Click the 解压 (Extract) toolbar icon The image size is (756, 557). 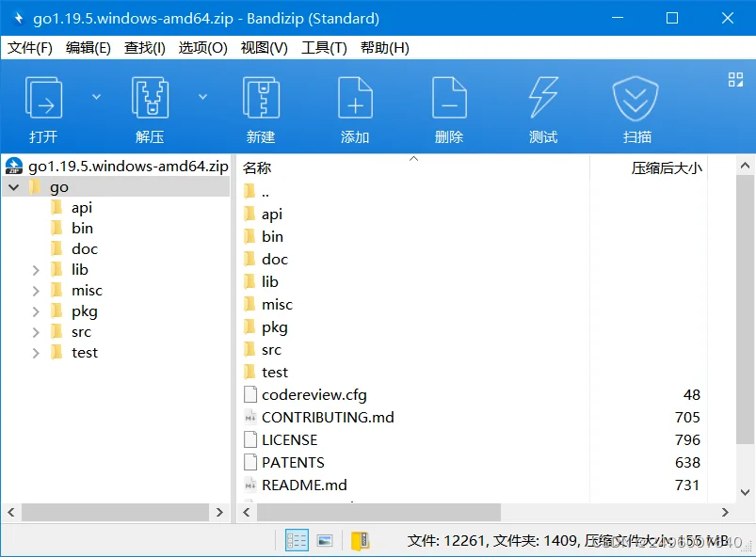pyautogui.click(x=150, y=98)
